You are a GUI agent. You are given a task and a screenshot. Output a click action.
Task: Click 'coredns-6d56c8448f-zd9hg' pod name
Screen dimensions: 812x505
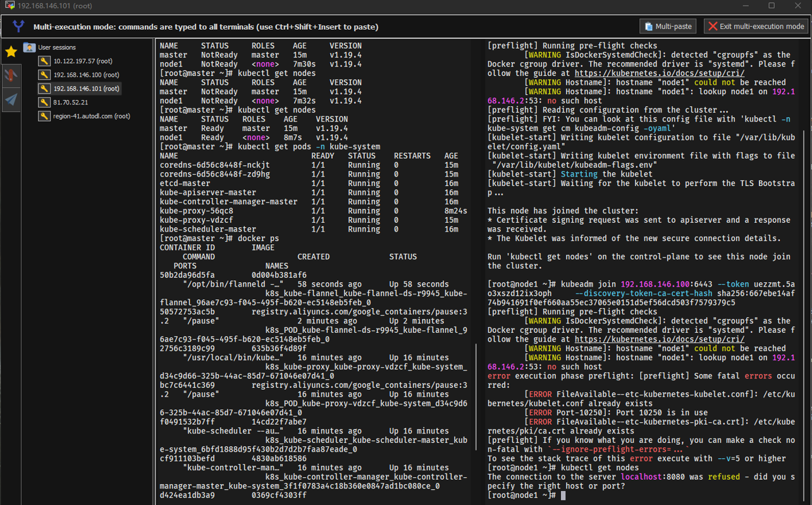215,174
